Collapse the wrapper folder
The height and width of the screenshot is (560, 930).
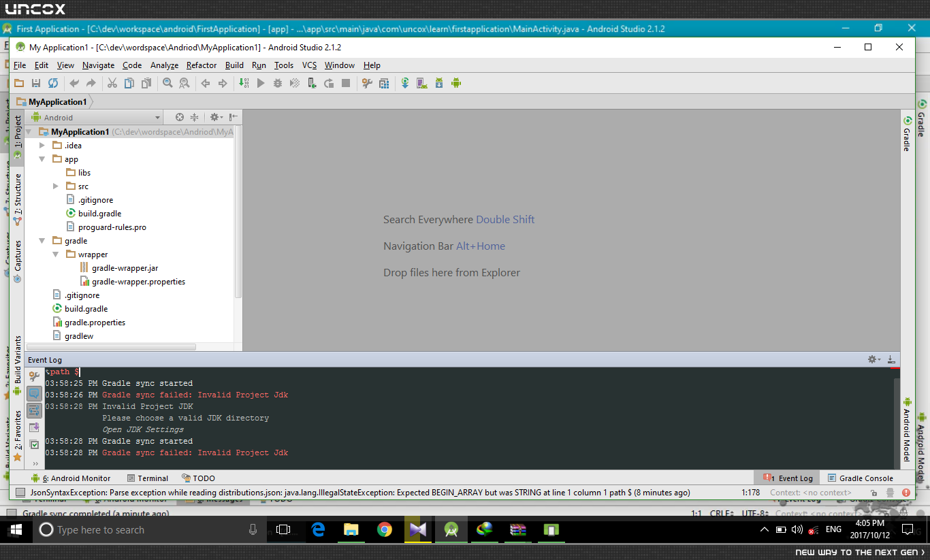pyautogui.click(x=56, y=254)
